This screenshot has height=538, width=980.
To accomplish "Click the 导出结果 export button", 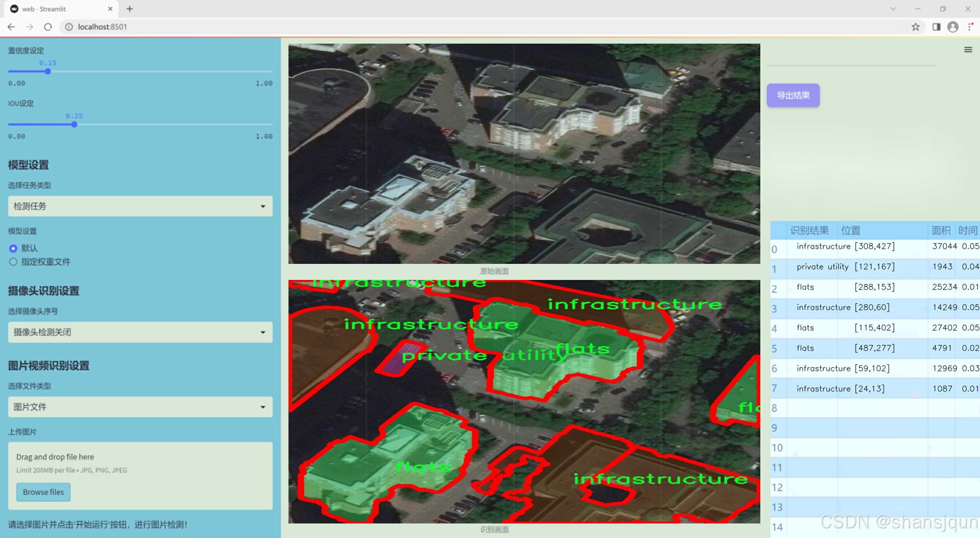I will tap(793, 96).
